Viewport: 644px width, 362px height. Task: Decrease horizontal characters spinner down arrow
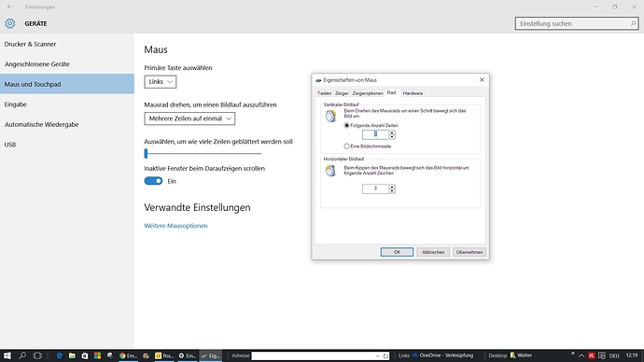(392, 191)
